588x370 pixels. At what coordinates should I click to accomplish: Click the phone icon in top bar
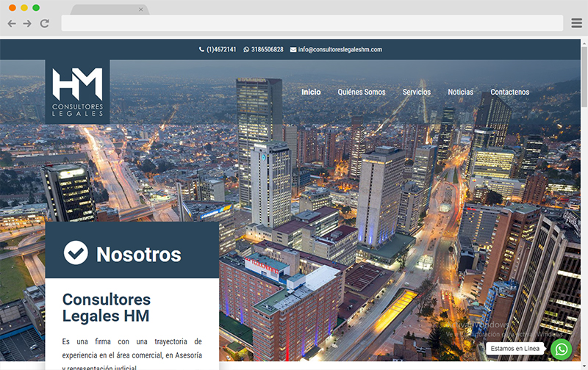pos(201,49)
